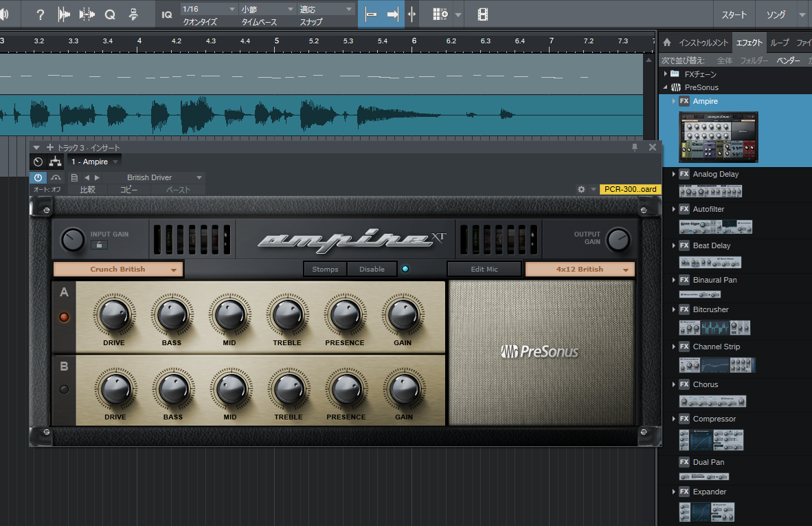
Task: Select the 1 - Ampire insert tab
Action: (94, 162)
